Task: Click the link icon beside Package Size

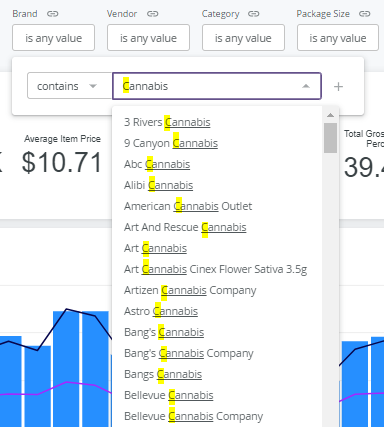Action: pos(364,14)
